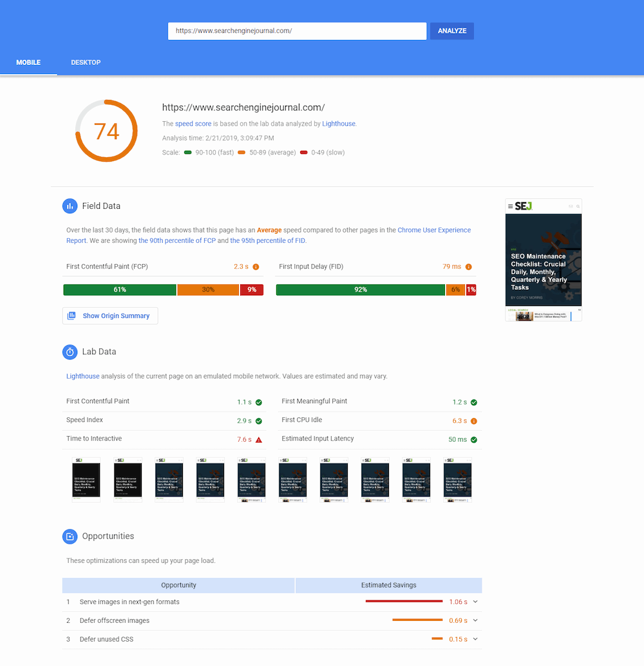Click red savings bar for 1.06 s
This screenshot has width=644, height=666.
coord(404,601)
